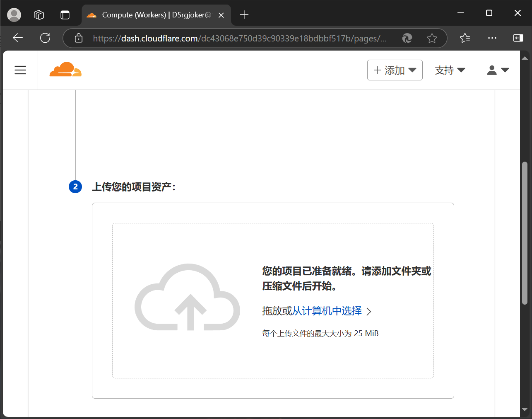Click the cloud upload icon
The image size is (532, 419).
click(x=187, y=297)
